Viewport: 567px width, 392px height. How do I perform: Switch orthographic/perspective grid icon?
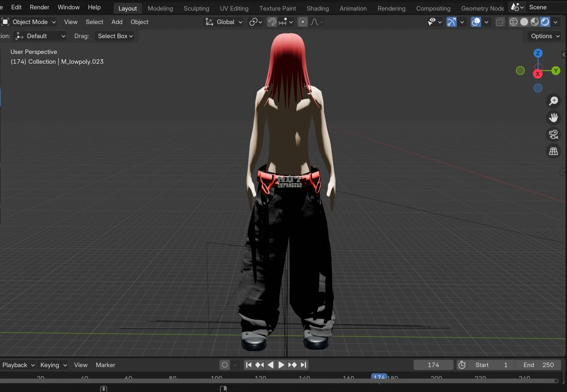click(553, 151)
